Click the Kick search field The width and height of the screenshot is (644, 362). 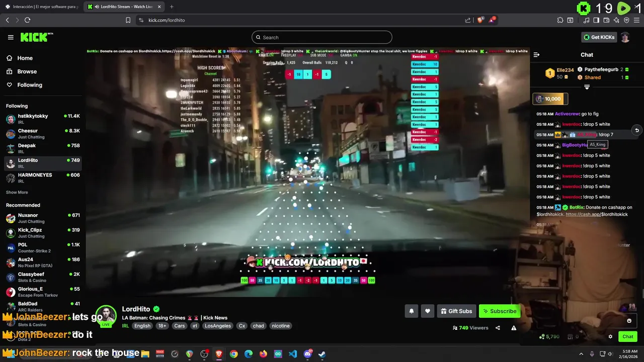point(322,37)
